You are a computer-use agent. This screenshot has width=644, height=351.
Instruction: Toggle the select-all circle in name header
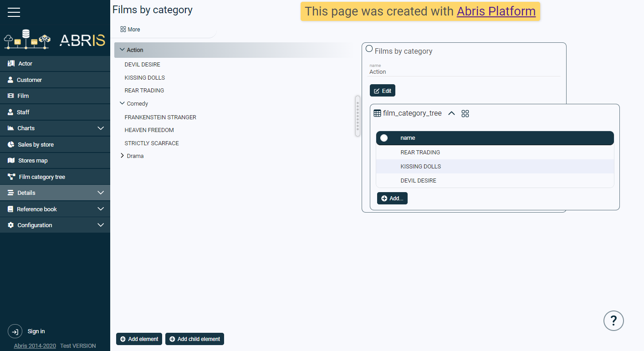[384, 138]
